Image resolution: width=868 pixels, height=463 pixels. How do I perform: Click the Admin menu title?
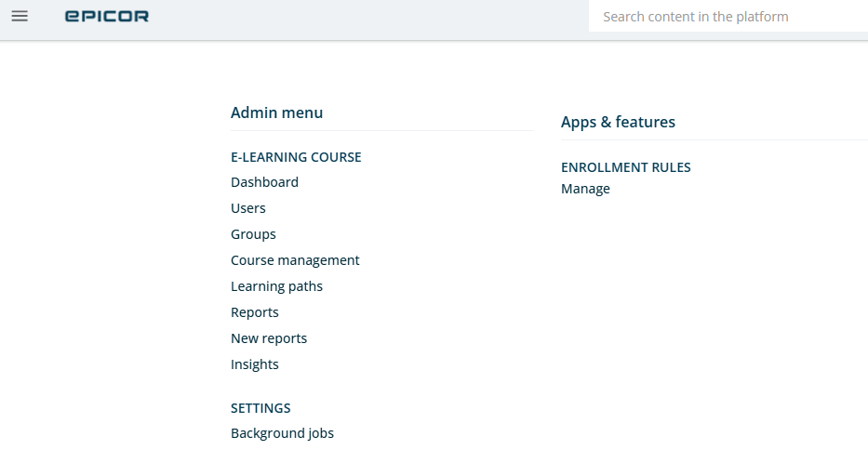click(x=277, y=112)
